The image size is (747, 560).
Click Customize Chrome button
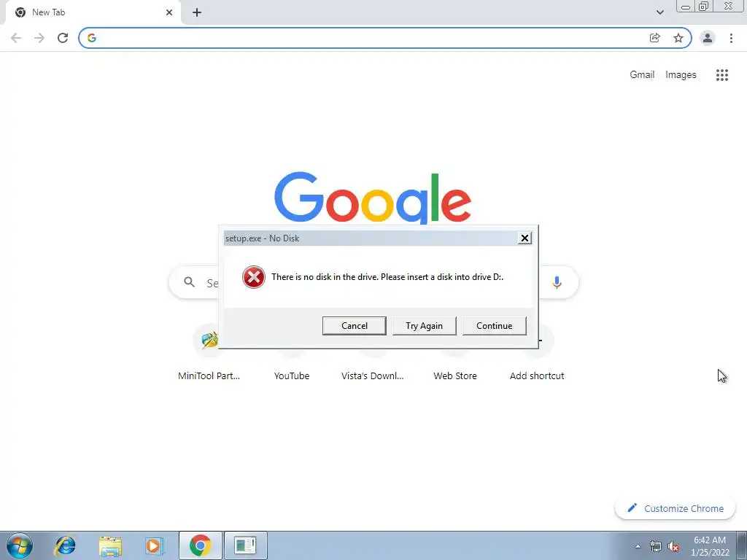(675, 508)
